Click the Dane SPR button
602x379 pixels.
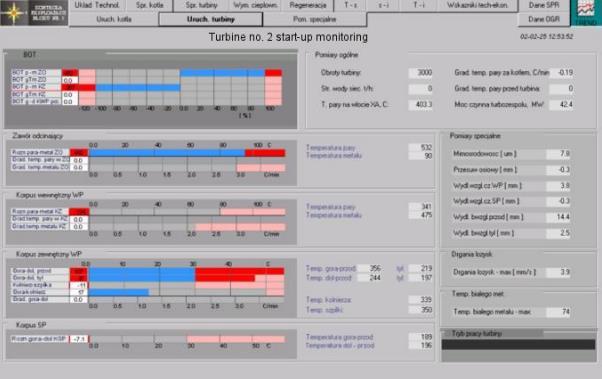tap(544, 5)
